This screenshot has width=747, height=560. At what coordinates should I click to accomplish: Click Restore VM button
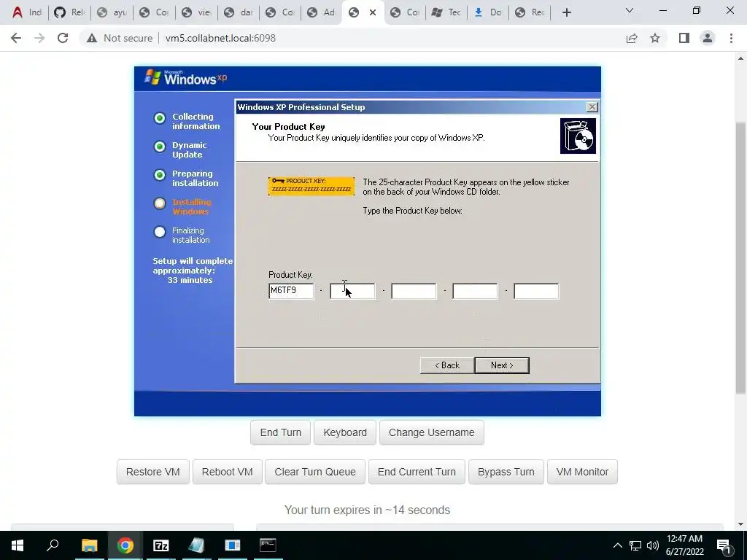(x=153, y=472)
